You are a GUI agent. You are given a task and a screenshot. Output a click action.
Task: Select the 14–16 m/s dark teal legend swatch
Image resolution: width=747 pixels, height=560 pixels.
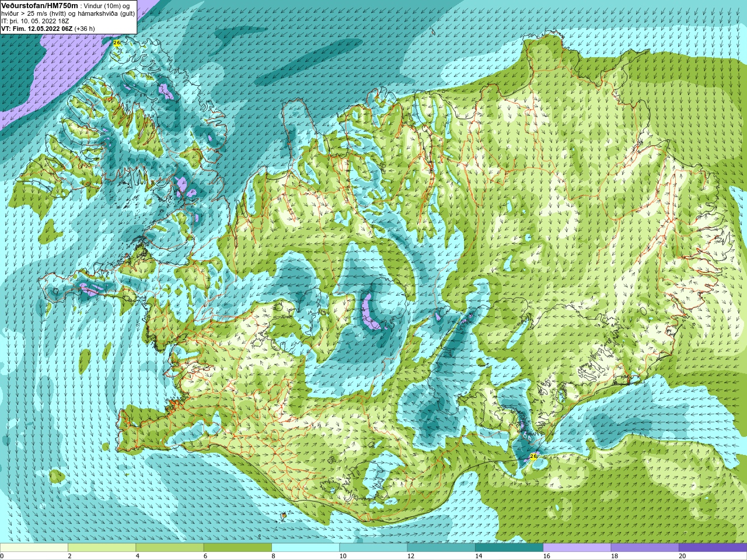coord(509,548)
